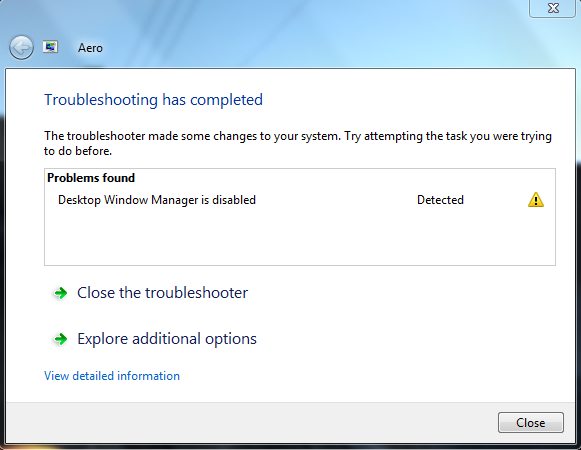Screen dimensions: 581x450
Task: Click the 'Troubleshooting has completed' heading
Action: [x=153, y=100]
